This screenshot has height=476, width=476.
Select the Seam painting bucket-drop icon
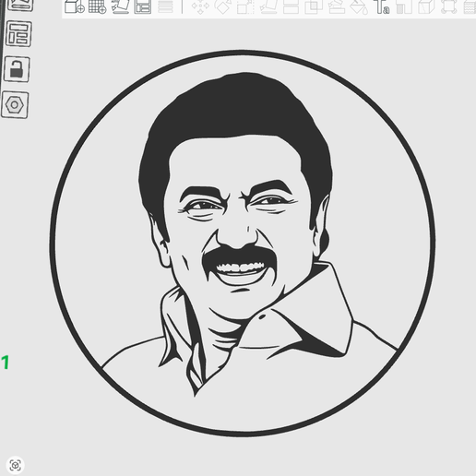click(359, 6)
